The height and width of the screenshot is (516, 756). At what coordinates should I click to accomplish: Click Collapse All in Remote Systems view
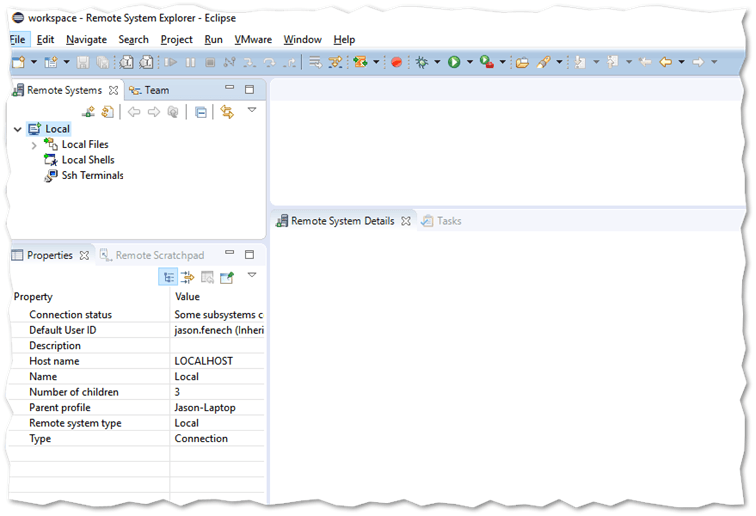[x=201, y=112]
